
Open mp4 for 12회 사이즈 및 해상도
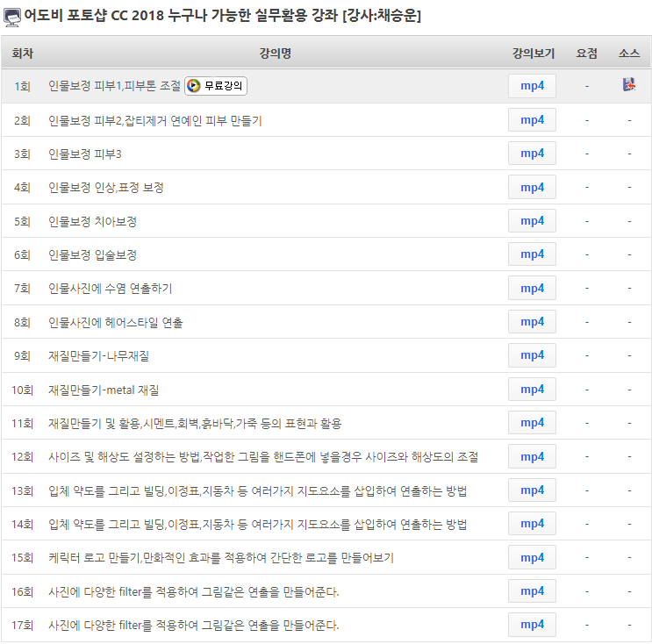pyautogui.click(x=532, y=456)
